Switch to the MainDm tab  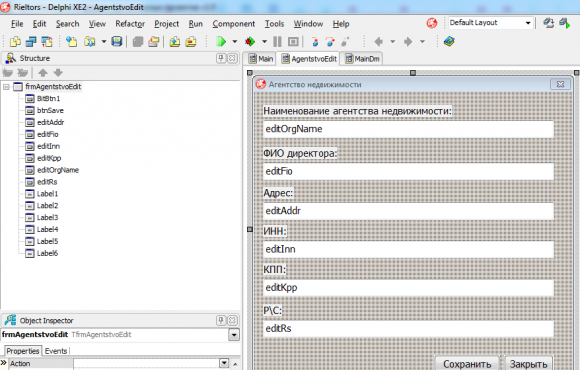(x=362, y=59)
